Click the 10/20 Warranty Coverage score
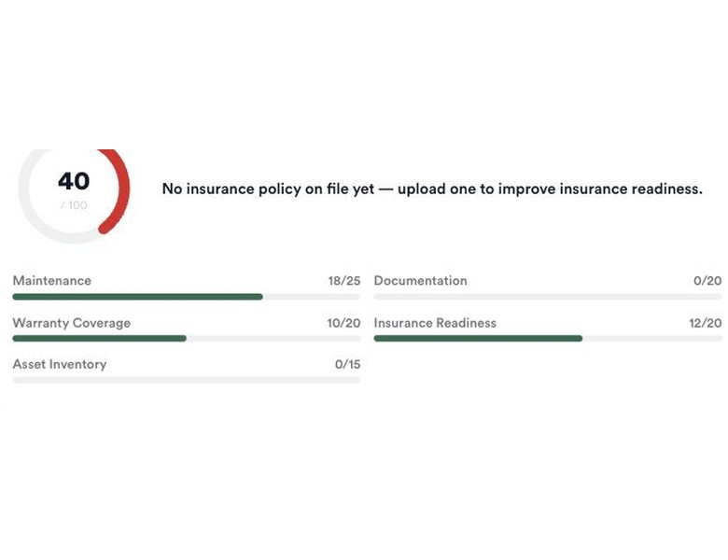The height and width of the screenshot is (560, 728). click(343, 323)
